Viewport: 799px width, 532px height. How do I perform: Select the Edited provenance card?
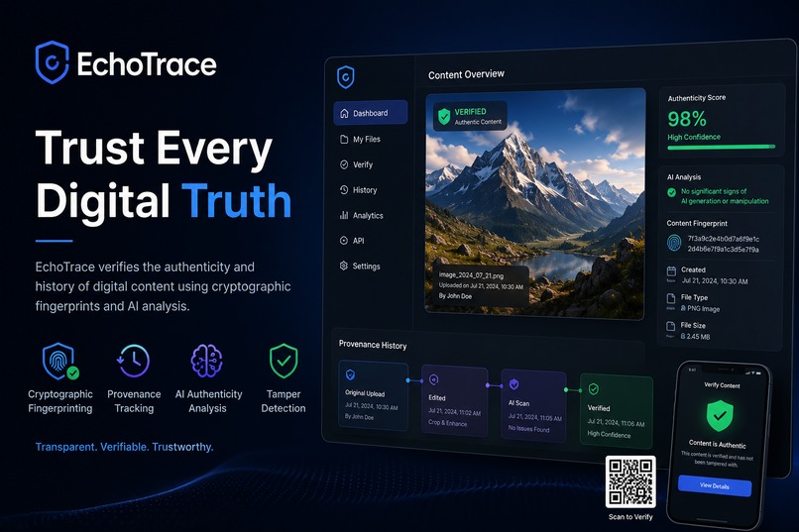click(455, 401)
